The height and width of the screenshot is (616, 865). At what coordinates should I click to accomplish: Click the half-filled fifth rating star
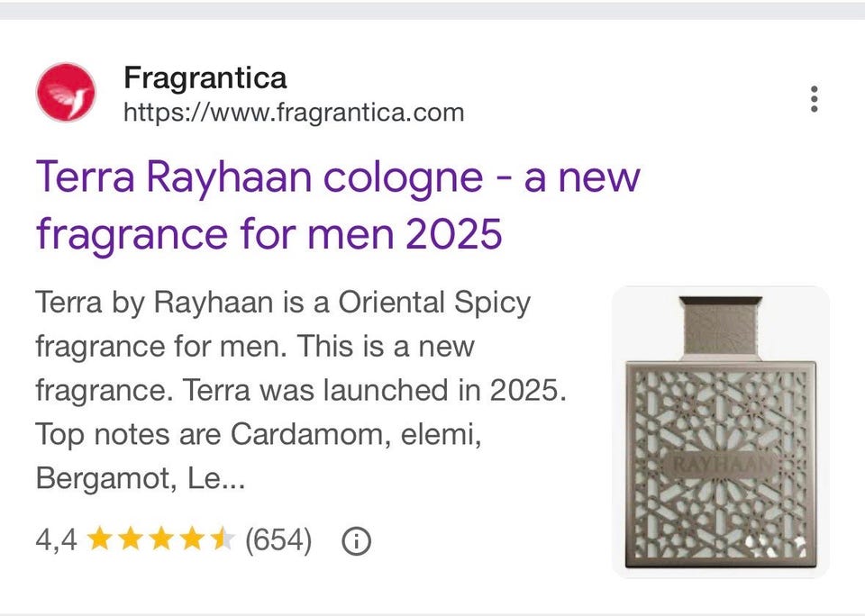[223, 539]
